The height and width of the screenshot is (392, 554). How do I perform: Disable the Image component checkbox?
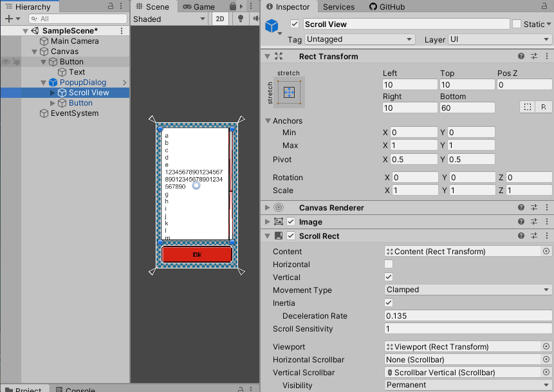(x=290, y=221)
